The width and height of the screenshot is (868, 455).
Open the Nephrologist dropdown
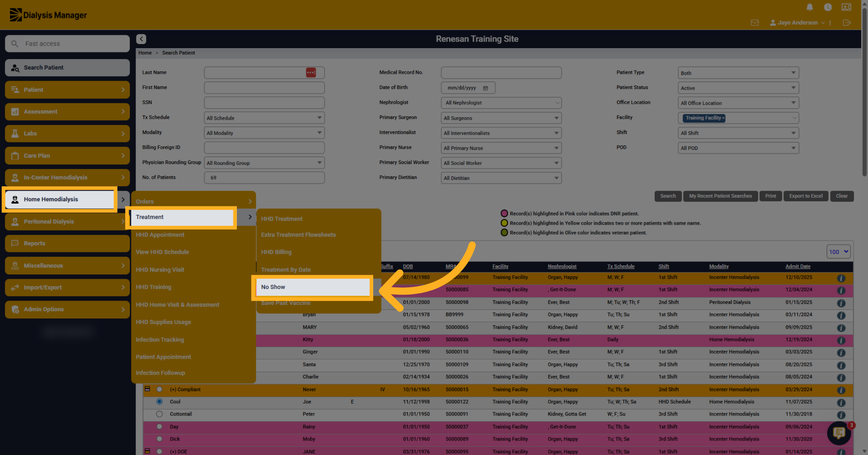pyautogui.click(x=501, y=103)
